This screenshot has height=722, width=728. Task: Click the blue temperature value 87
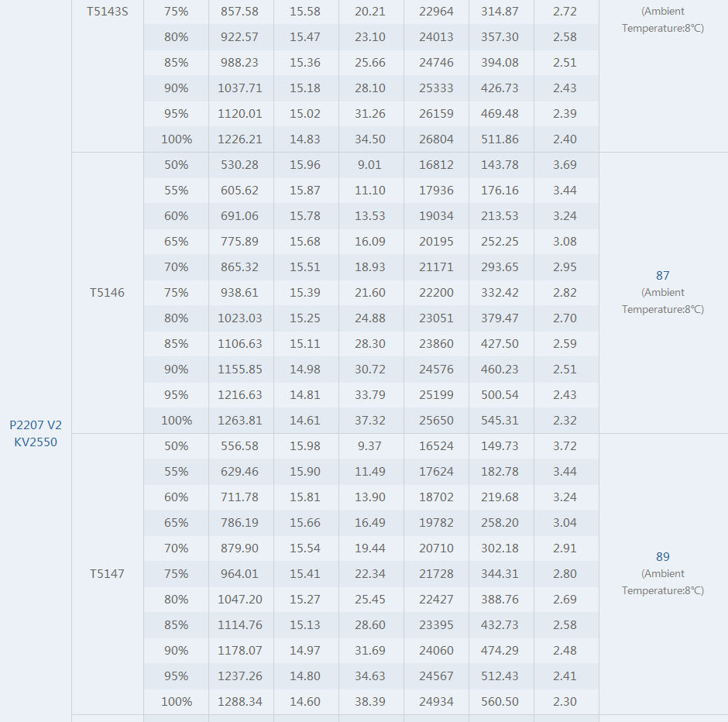662,275
